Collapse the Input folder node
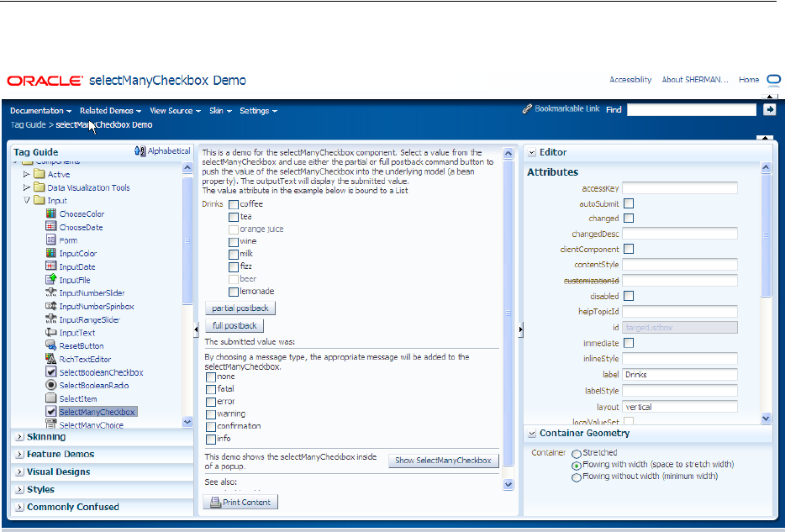Screen dimensions: 785x532 click(x=27, y=200)
